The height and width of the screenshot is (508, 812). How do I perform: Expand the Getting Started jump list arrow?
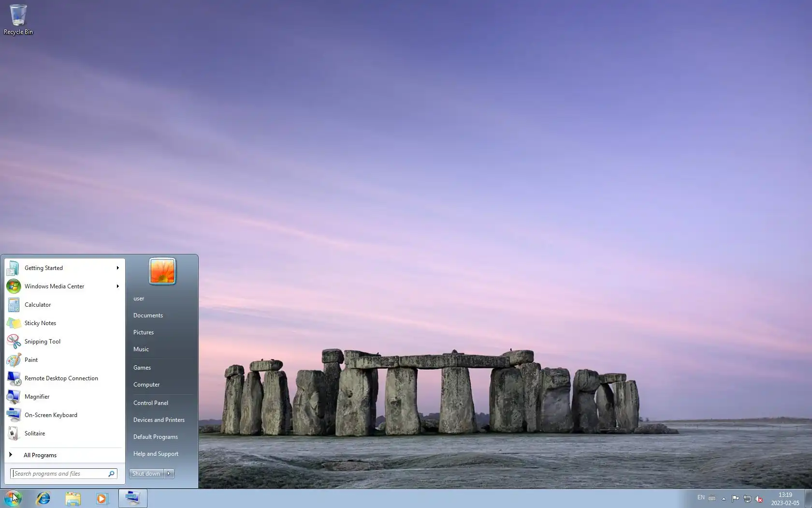pyautogui.click(x=117, y=268)
